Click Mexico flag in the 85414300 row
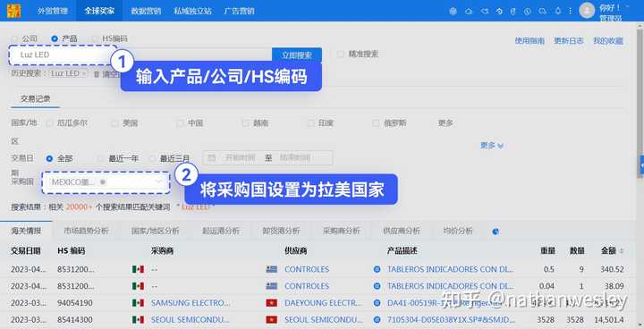Screen dimensions: 644x329 [x=138, y=319]
